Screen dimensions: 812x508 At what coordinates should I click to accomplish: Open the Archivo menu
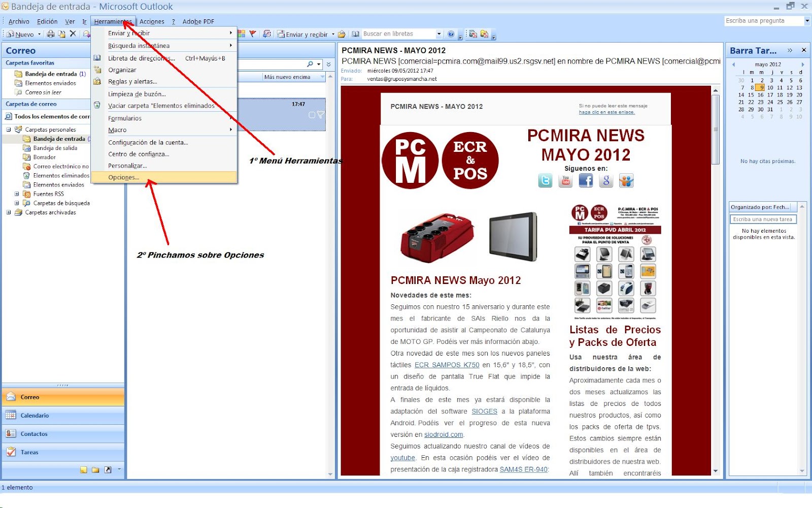pos(19,21)
